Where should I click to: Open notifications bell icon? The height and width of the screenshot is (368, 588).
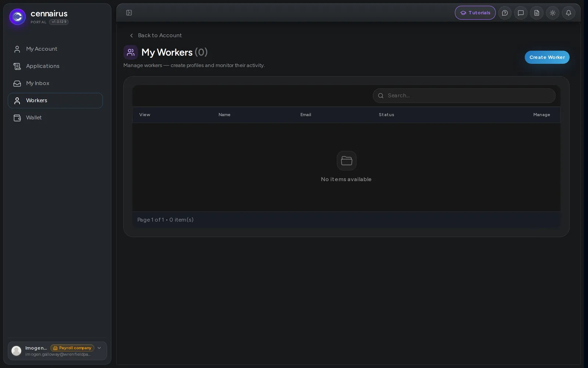pos(569,13)
